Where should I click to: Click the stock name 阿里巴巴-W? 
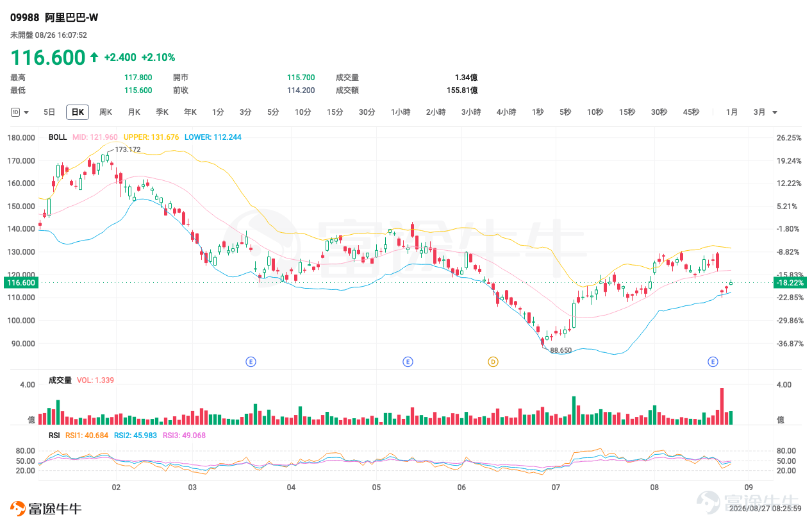72,17
